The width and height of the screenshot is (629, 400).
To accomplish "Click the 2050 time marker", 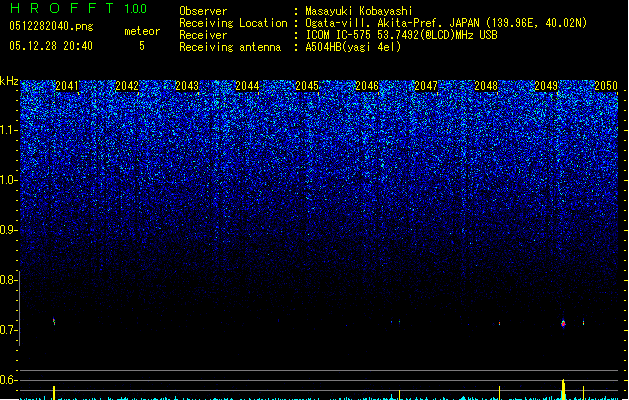I will coord(606,86).
